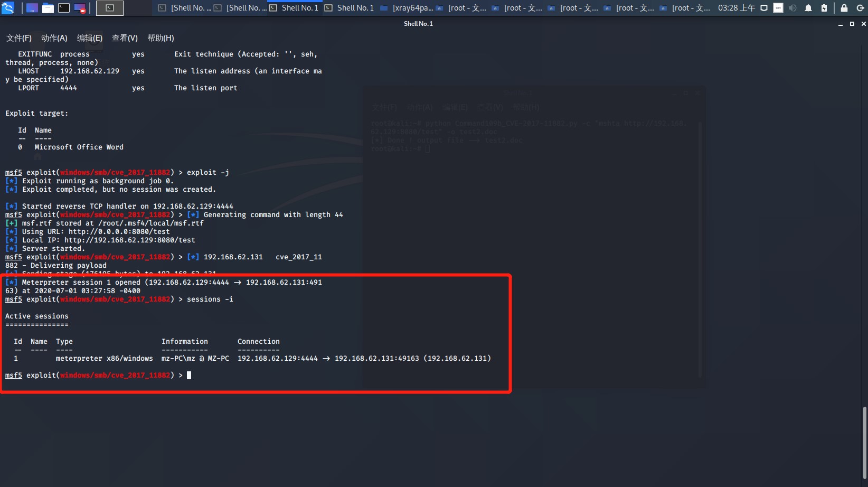Click the 'Active sessions' heading
Image resolution: width=868 pixels, height=487 pixels.
tap(37, 316)
